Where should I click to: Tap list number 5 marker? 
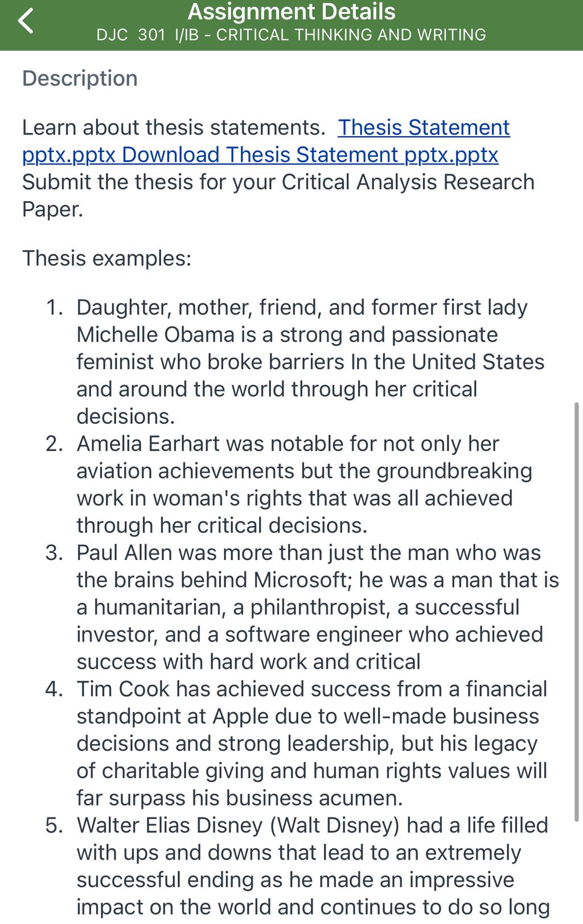54,825
